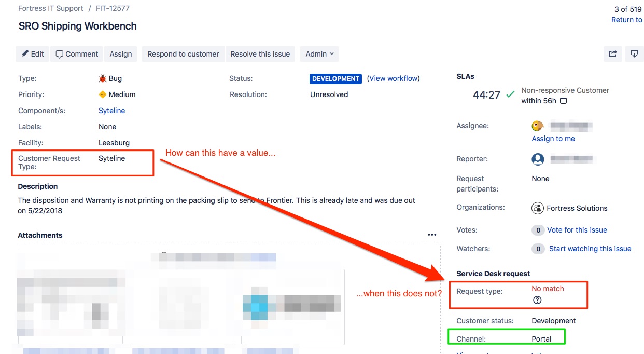Viewport: 644px width, 354px height.
Task: Click the Return to link
Action: pyautogui.click(x=627, y=20)
